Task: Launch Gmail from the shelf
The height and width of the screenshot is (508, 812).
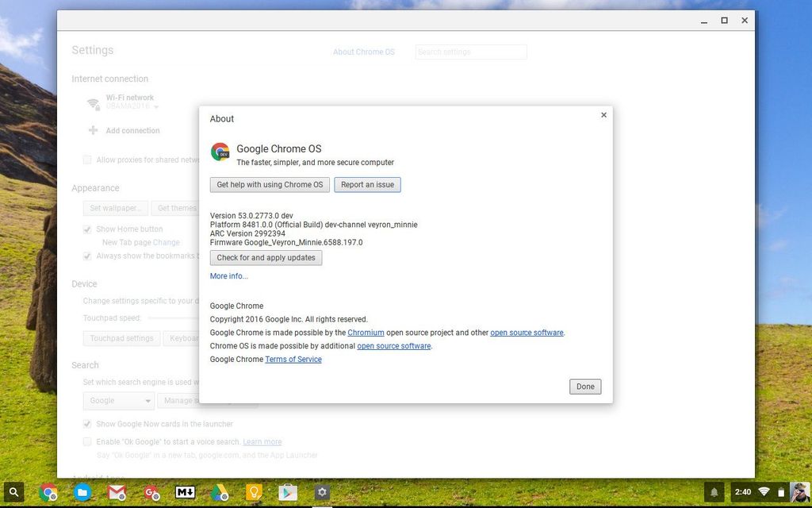Action: click(x=116, y=492)
